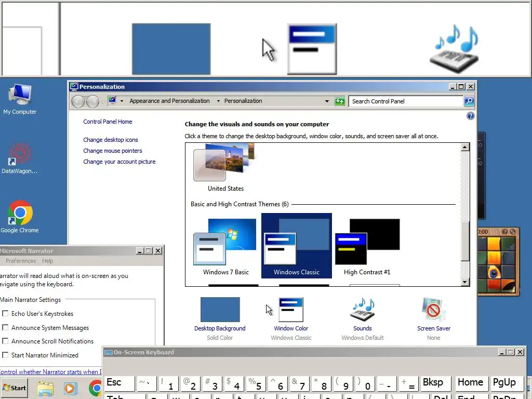Screen dimensions: 532x399
Task: Click the 5 key on On-Screen Keyboard
Action: pyautogui.click(x=255, y=383)
